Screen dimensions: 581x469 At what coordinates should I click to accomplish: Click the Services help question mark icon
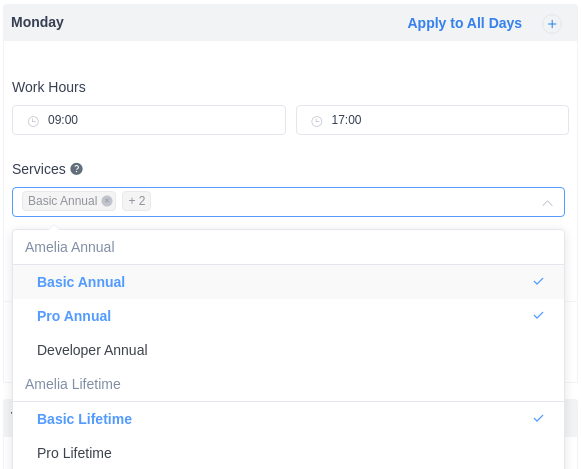pos(77,169)
